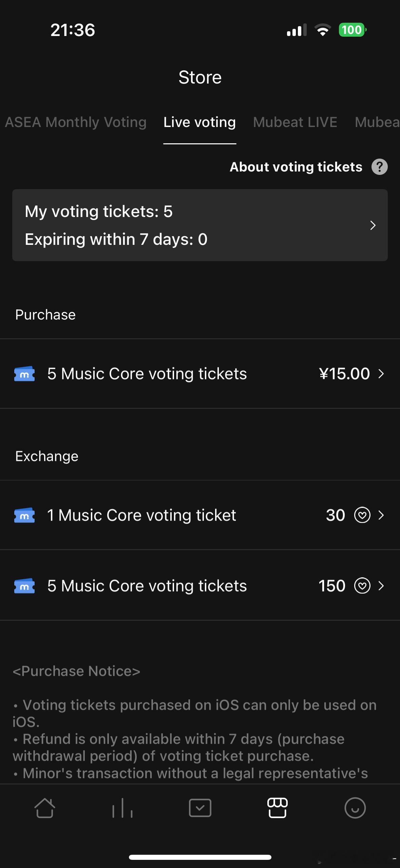Tap heart icon beside 30 price
400x868 pixels.
click(362, 515)
